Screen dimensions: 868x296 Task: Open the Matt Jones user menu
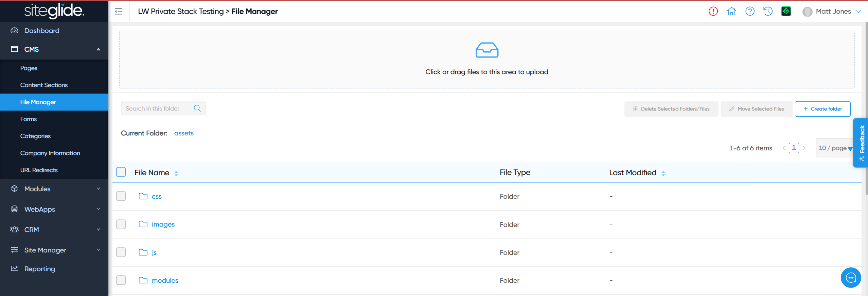(833, 11)
